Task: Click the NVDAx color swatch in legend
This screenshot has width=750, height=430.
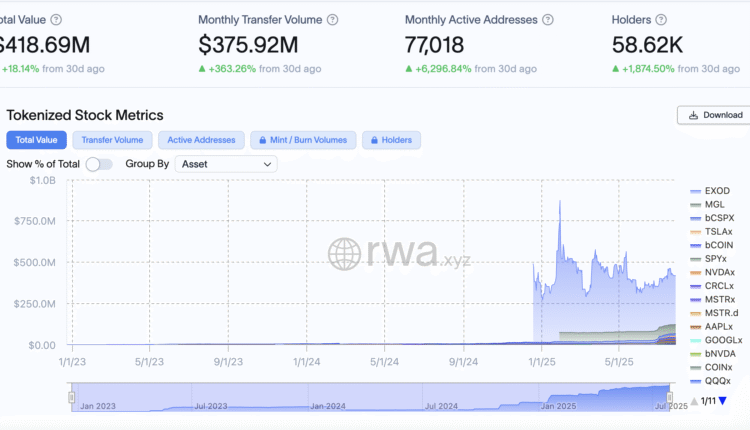Action: point(696,272)
